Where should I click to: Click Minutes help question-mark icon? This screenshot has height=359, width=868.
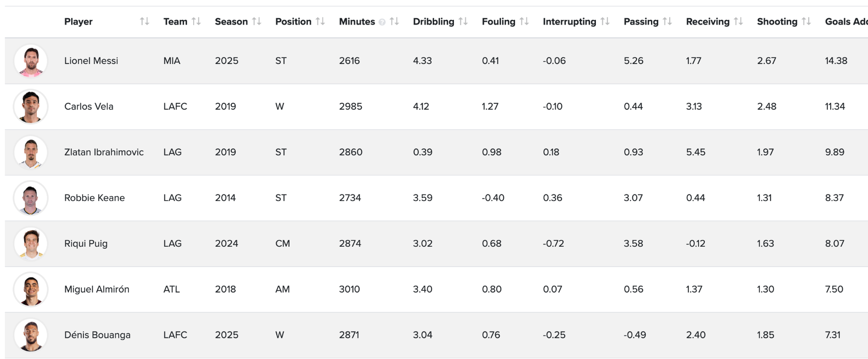point(382,22)
